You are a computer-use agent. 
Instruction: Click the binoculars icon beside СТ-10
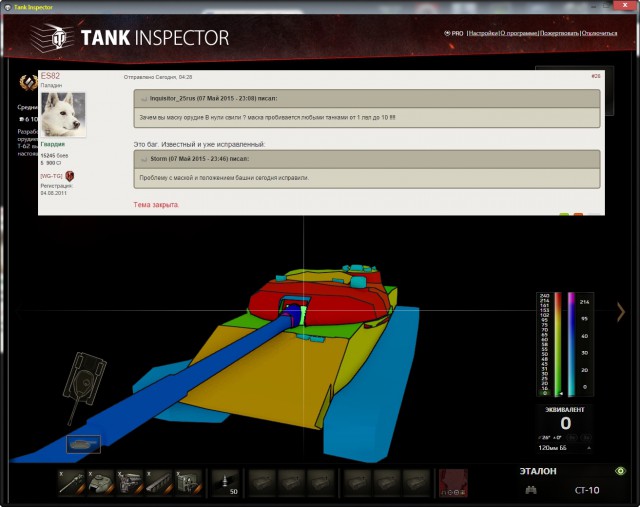coord(531,490)
